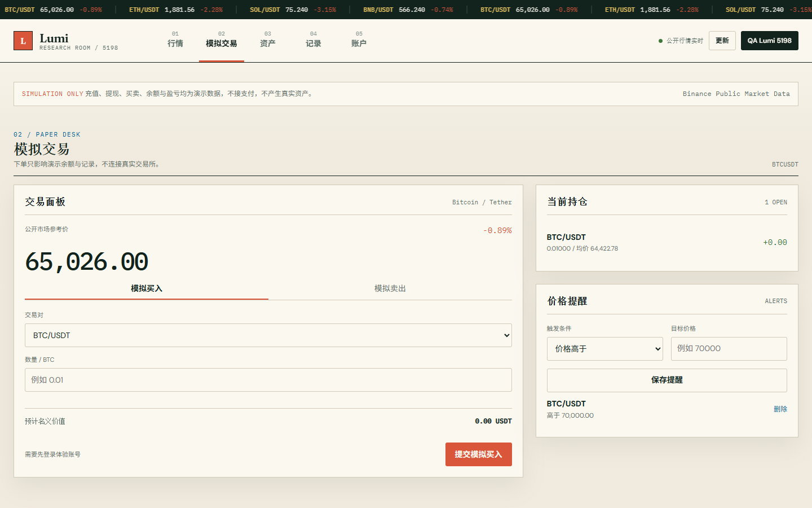
Task: Select the 模拟交易 navigation tab
Action: [x=222, y=40]
